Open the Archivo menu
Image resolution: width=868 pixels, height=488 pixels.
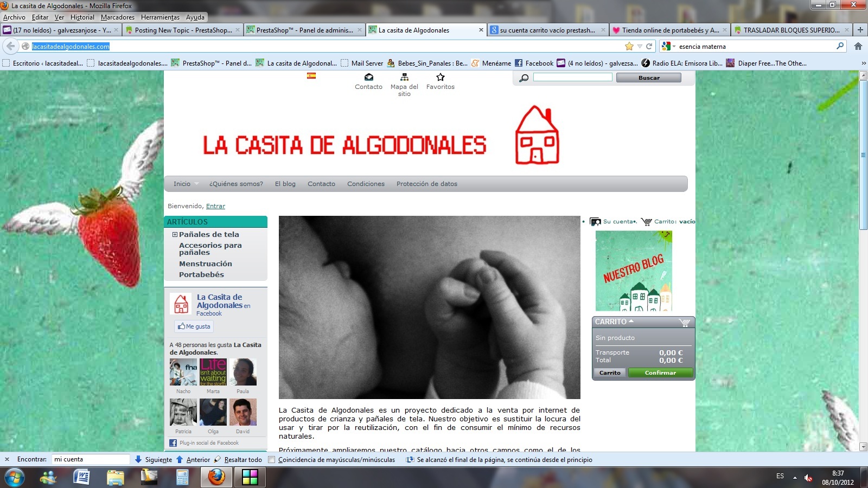(14, 17)
